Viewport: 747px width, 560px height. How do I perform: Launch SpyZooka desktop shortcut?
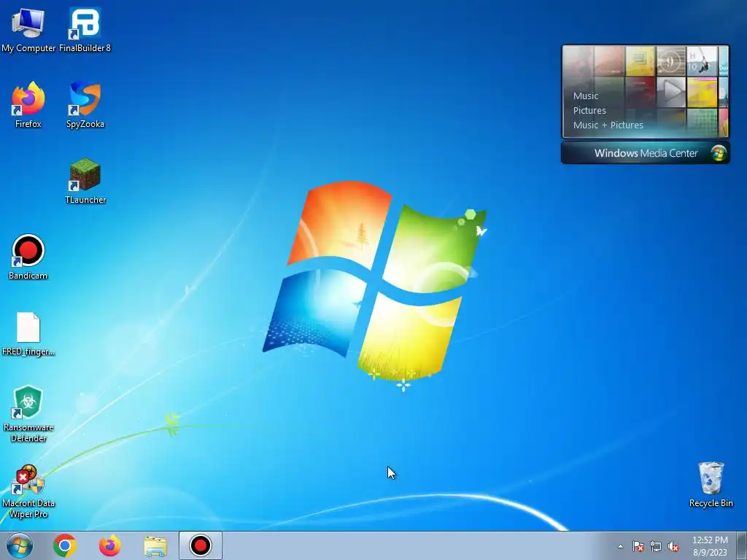[x=85, y=105]
